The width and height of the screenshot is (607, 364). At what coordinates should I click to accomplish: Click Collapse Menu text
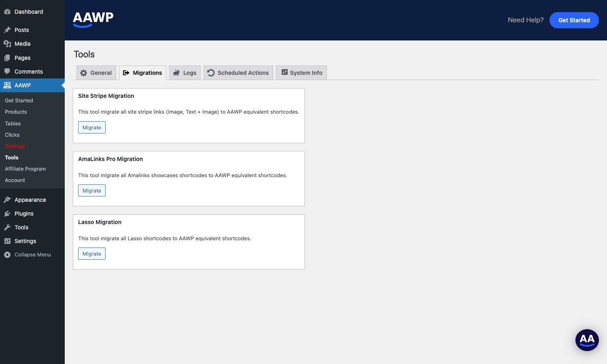pos(33,255)
